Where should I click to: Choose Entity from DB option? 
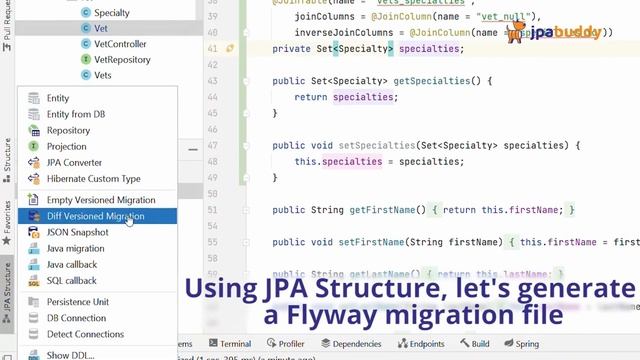[98, 114]
